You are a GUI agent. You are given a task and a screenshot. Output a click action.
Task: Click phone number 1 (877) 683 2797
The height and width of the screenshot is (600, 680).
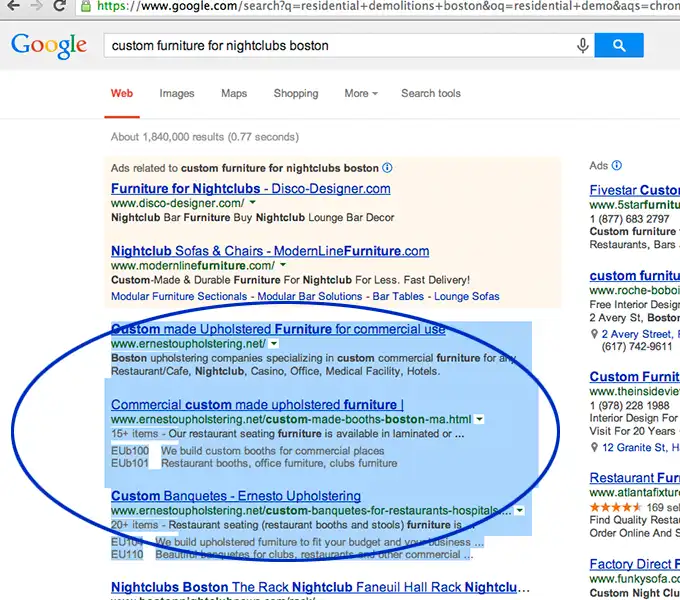629,219
